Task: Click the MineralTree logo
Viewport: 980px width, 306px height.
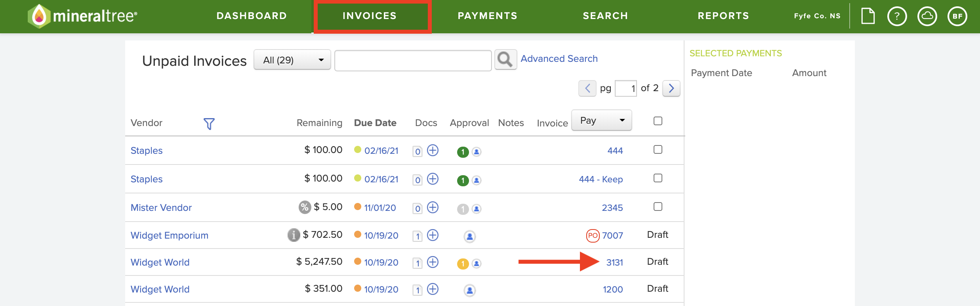Action: [83, 16]
